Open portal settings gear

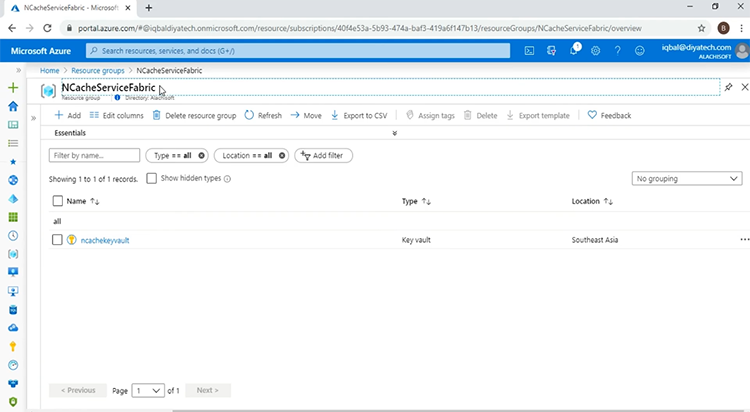[x=596, y=51]
